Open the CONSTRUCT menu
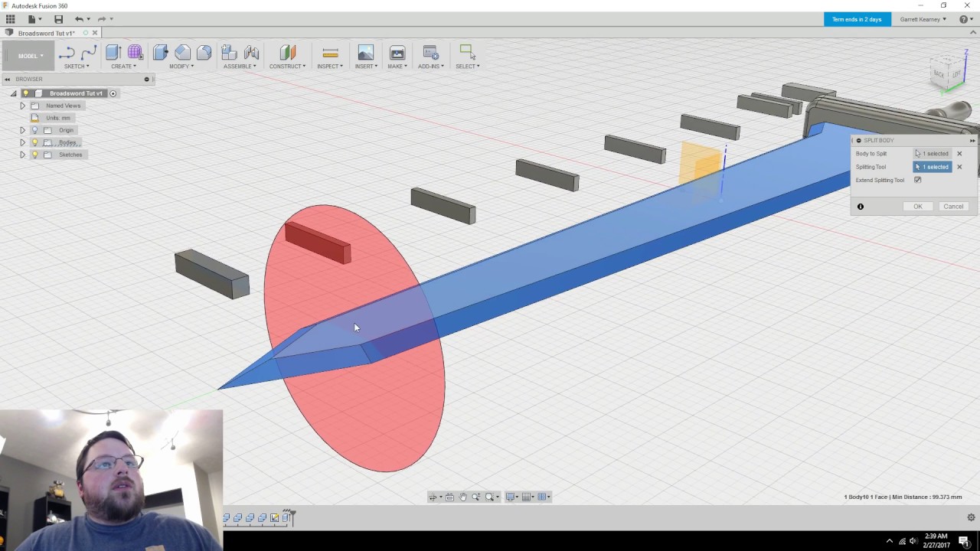Image resolution: width=980 pixels, height=551 pixels. click(287, 66)
